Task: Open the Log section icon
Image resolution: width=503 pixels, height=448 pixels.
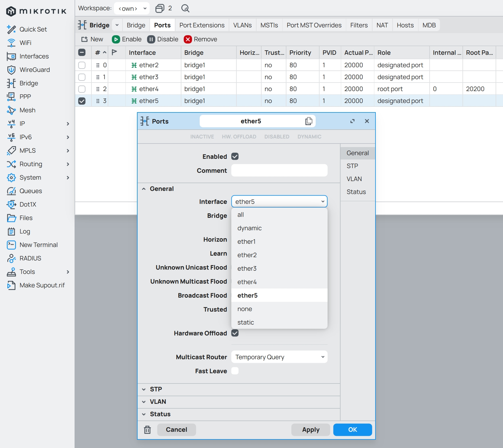Action: 11,231
